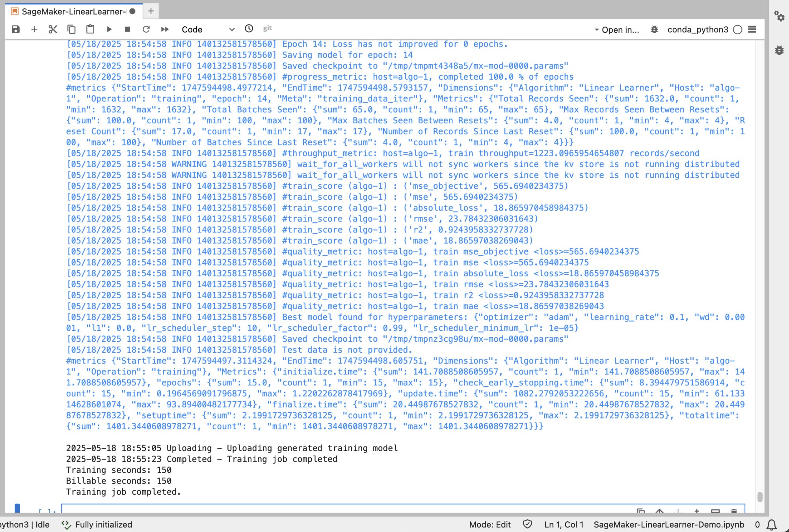Click the clock icon in the toolbar
789x532 pixels.
tap(249, 29)
